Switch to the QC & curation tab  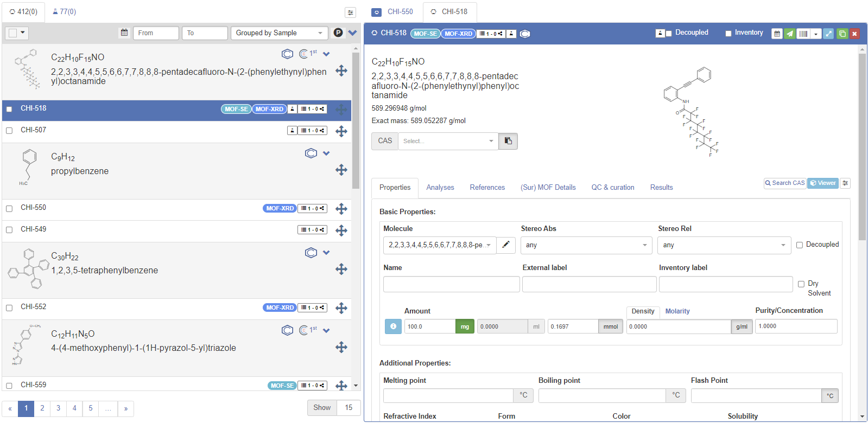(612, 188)
